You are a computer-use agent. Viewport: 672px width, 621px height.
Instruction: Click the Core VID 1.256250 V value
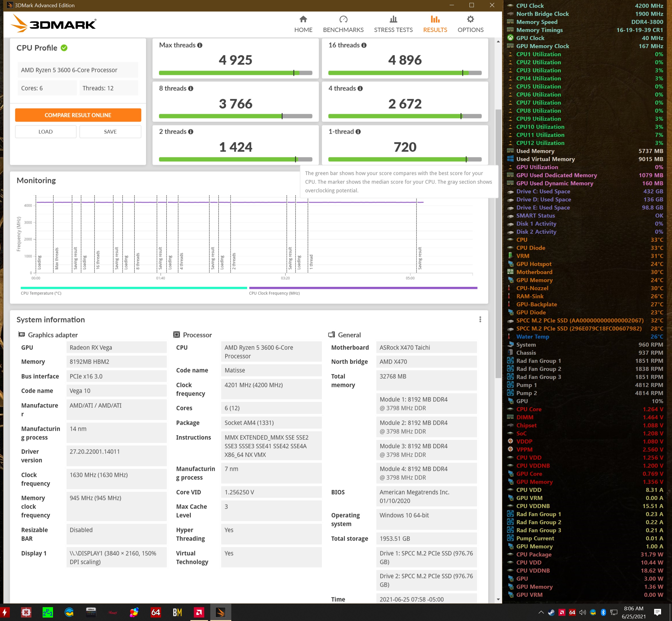coord(271,492)
